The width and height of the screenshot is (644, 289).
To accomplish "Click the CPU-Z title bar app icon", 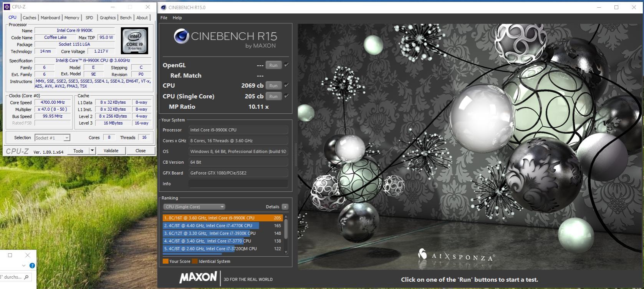I will 7,7.
